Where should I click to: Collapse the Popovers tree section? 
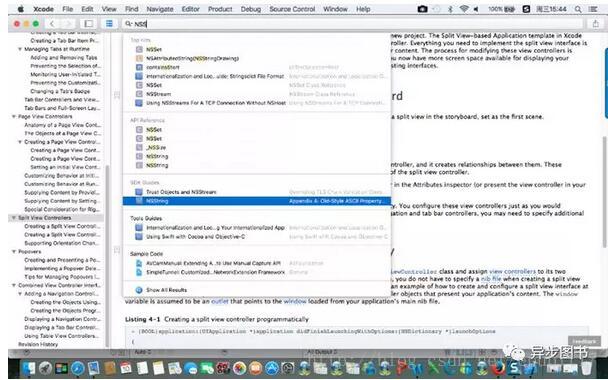click(14, 252)
